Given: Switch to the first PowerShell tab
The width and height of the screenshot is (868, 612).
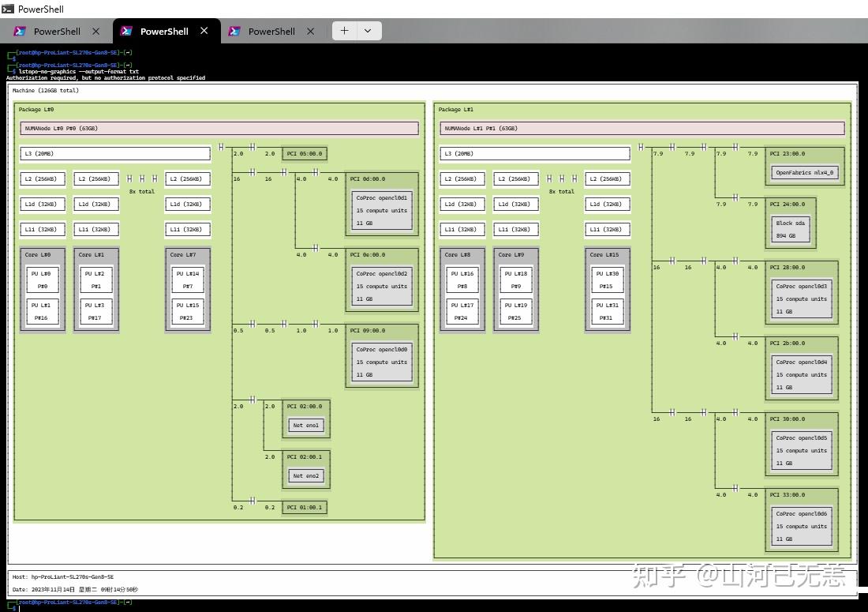Looking at the screenshot, I should click(57, 32).
